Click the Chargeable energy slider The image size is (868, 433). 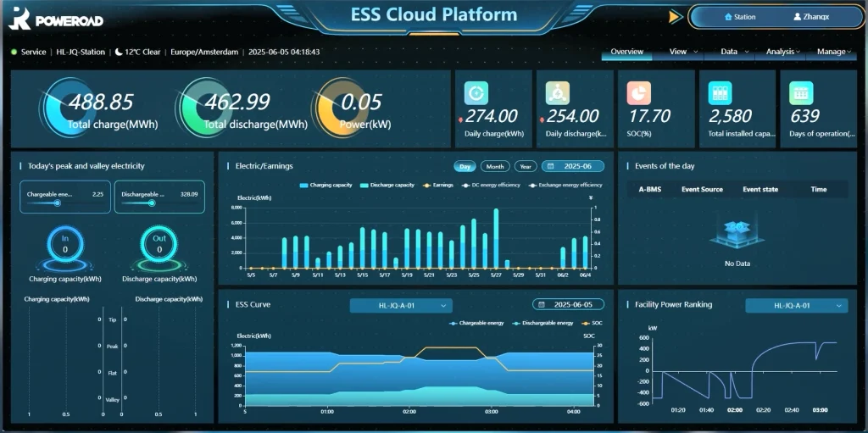pos(58,203)
